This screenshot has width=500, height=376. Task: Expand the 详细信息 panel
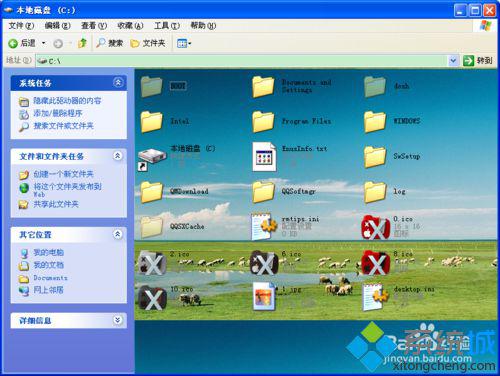point(118,320)
